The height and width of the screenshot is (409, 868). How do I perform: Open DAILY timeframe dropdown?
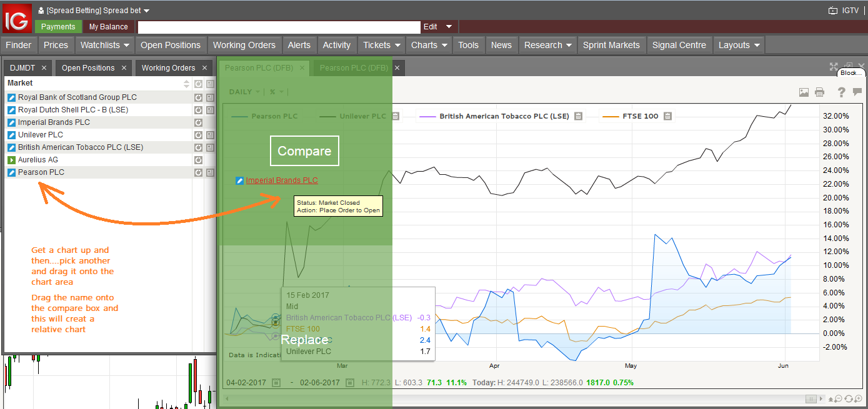click(x=244, y=92)
